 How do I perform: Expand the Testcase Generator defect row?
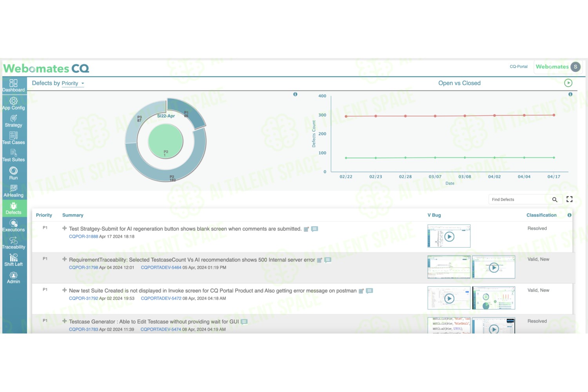pyautogui.click(x=64, y=321)
